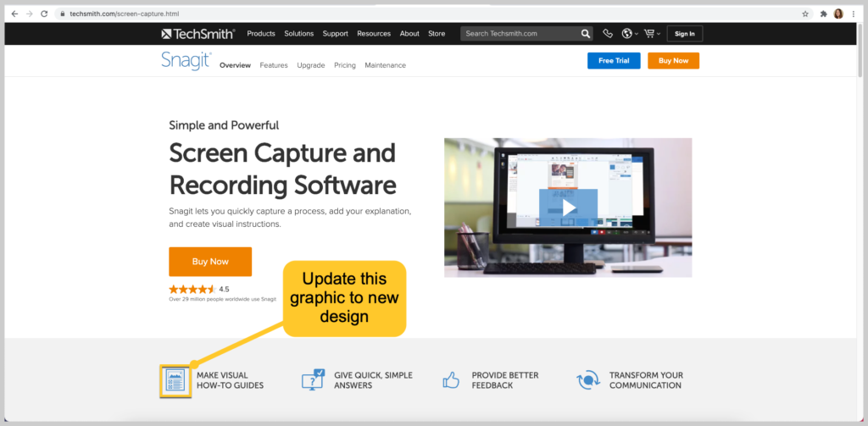868x426 pixels.
Task: Click the phone contact icon
Action: point(608,34)
